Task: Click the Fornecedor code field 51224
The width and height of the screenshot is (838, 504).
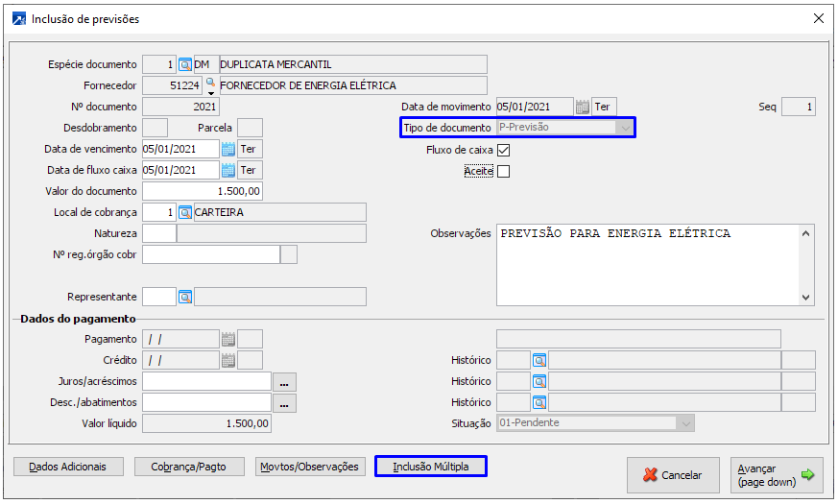Action: [x=172, y=85]
